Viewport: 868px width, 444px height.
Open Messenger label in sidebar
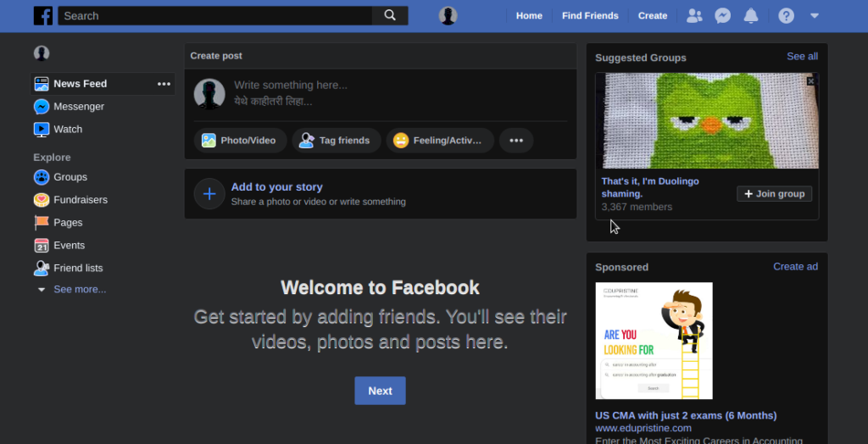point(79,106)
